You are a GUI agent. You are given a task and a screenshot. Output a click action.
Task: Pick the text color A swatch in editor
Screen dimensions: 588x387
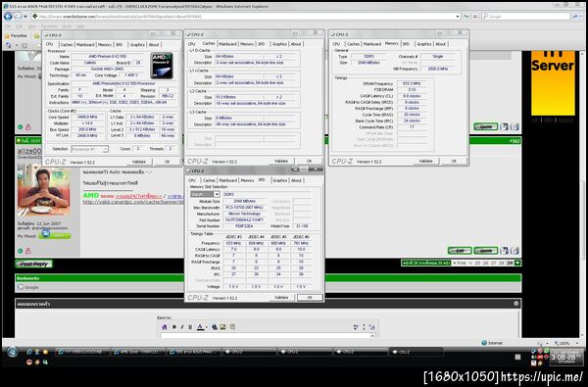pyautogui.click(x=200, y=327)
